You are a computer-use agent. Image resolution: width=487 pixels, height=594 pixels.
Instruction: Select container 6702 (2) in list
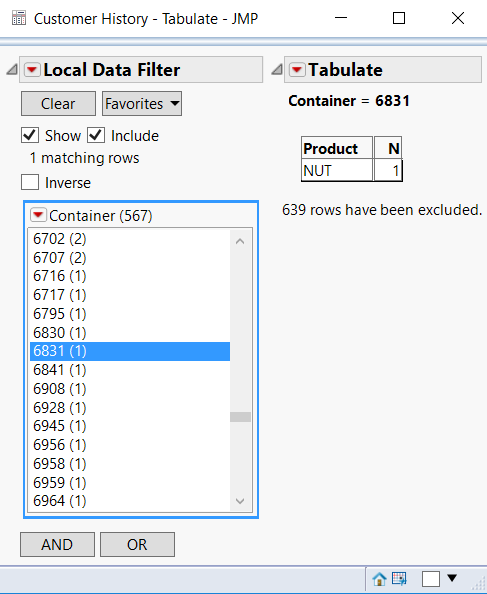click(130, 239)
